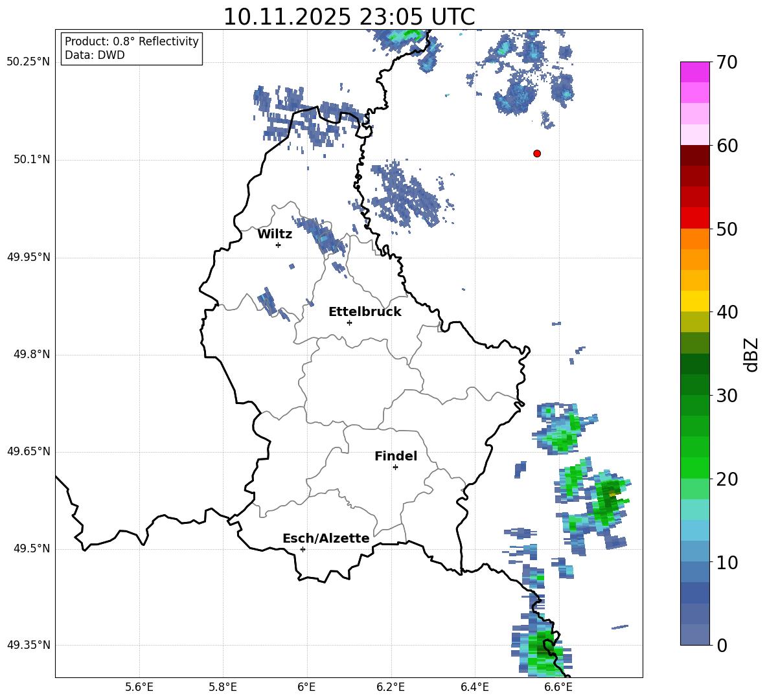The height and width of the screenshot is (700, 767).
Task: Select the Ettelbruck city label
Action: pyautogui.click(x=365, y=311)
